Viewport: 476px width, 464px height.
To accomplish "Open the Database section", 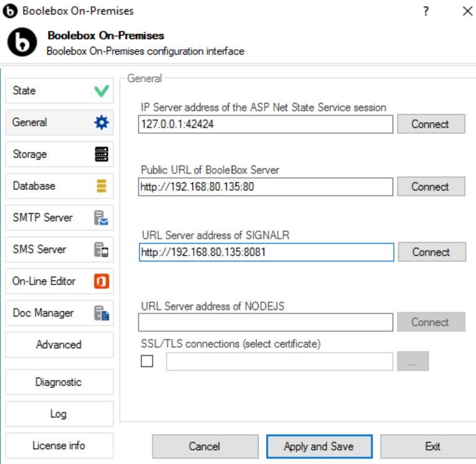I will point(60,186).
